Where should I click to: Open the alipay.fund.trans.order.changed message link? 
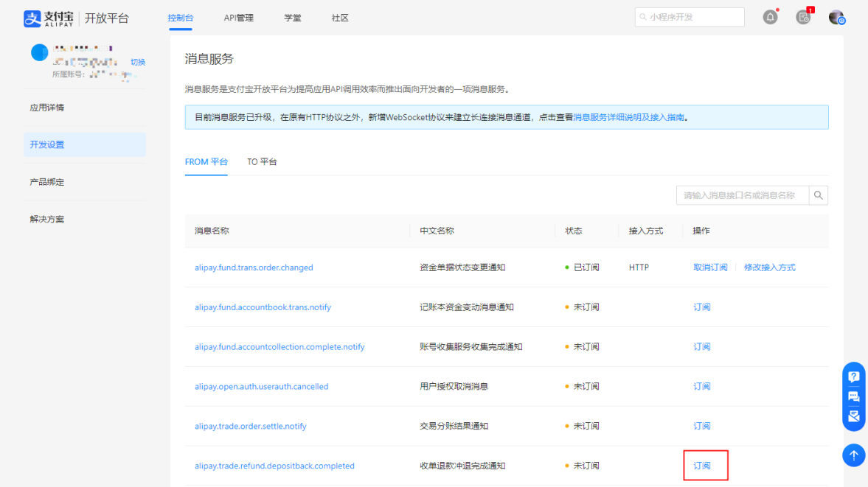(x=254, y=267)
